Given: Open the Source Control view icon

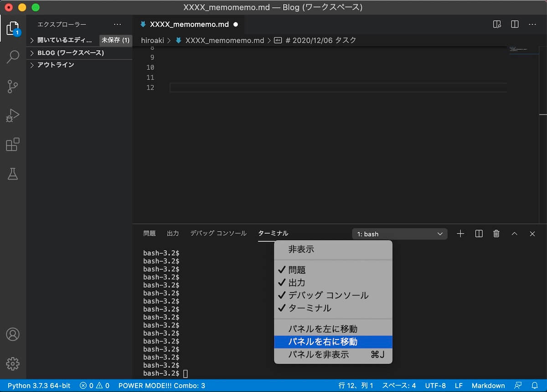Looking at the screenshot, I should click(13, 87).
